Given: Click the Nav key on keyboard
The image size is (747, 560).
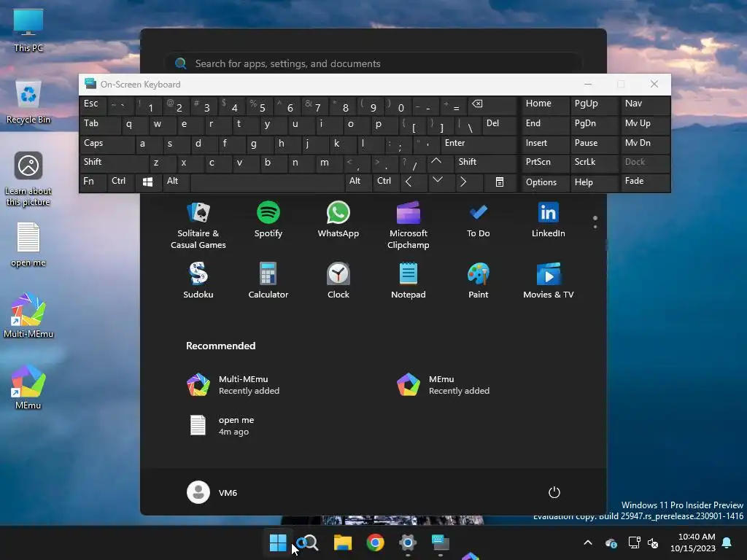Looking at the screenshot, I should pyautogui.click(x=645, y=104).
